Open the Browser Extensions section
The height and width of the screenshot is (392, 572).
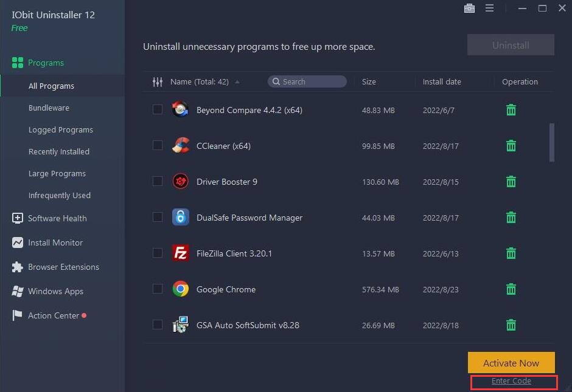63,267
